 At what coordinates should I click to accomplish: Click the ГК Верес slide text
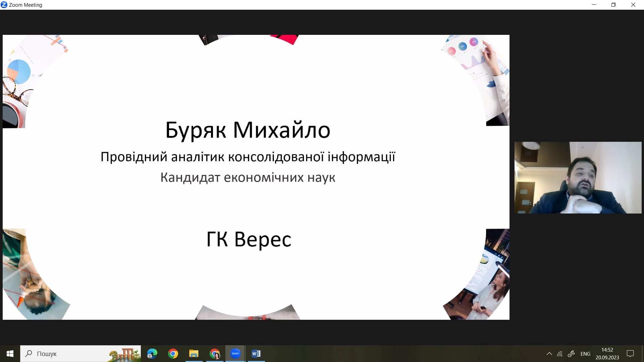click(249, 239)
